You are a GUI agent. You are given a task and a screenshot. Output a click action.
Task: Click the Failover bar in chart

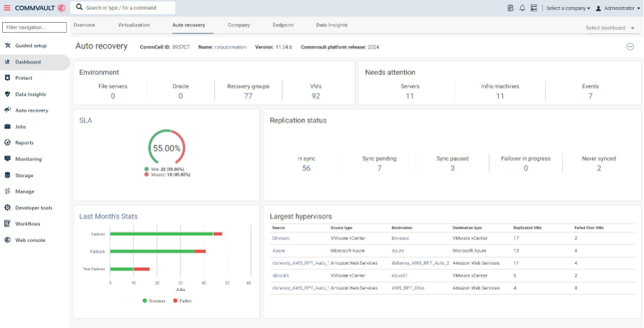[166, 233]
